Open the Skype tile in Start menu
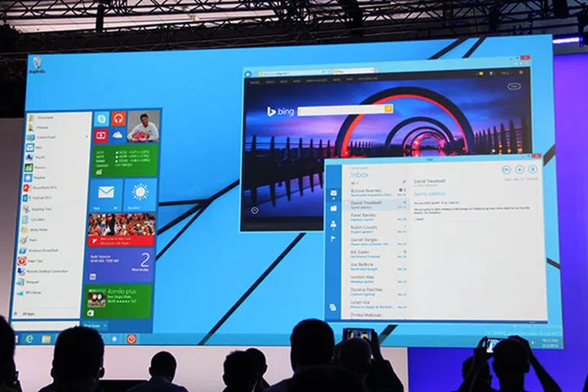Screen dimensions: 588x392 click(x=102, y=119)
